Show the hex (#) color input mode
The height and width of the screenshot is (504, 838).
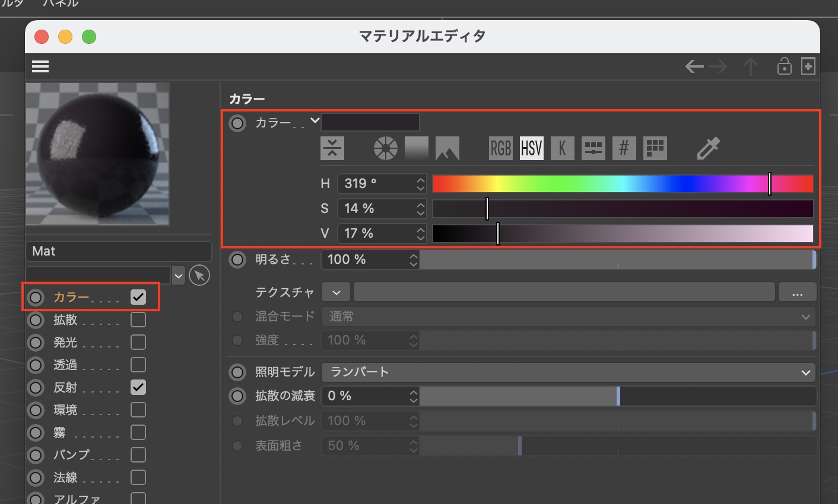click(624, 148)
